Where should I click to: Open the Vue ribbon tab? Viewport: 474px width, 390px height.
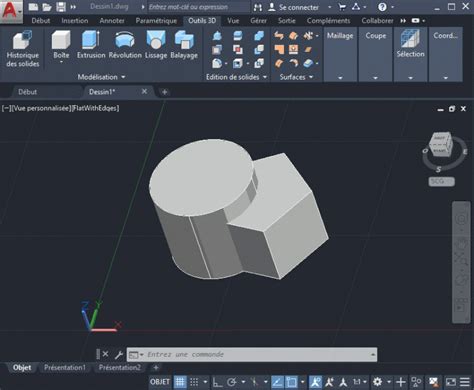point(233,21)
